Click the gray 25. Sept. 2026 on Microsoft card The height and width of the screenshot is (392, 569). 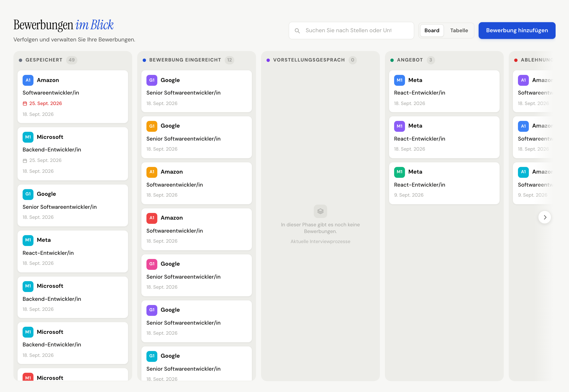pos(45,160)
